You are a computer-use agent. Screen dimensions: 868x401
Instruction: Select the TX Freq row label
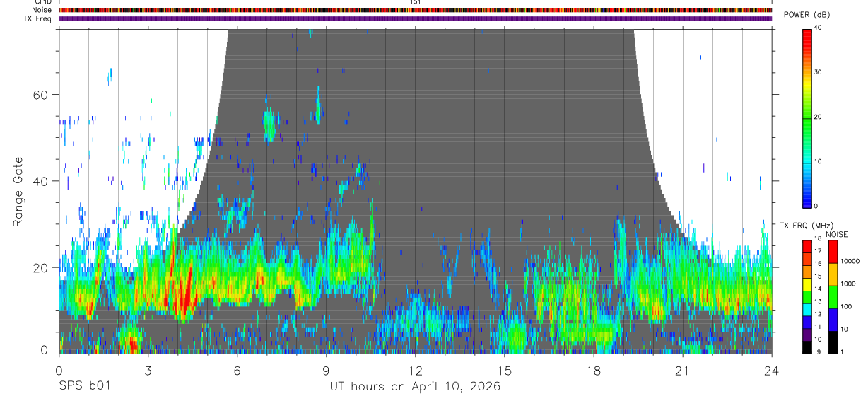[x=37, y=18]
